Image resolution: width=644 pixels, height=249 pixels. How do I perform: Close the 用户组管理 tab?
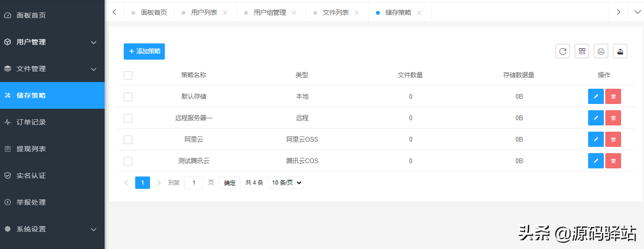pos(294,13)
